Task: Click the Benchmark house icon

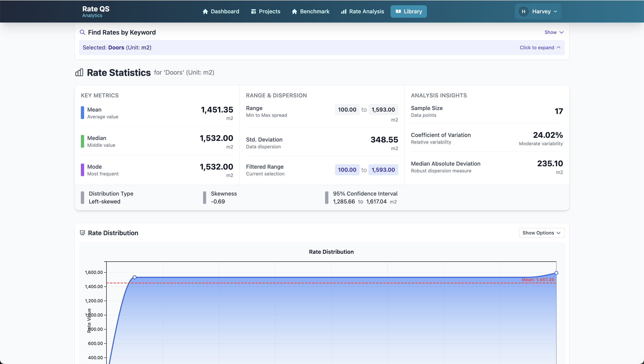Action: (x=294, y=12)
